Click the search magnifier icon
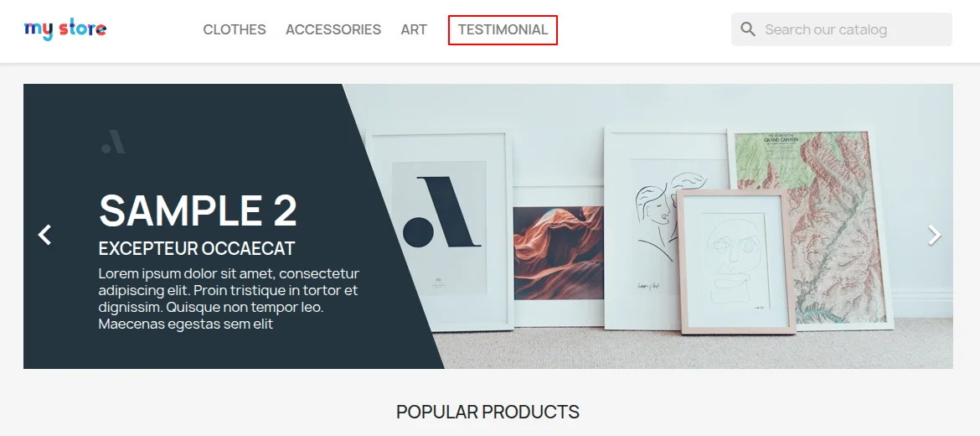980x436 pixels. 747,29
